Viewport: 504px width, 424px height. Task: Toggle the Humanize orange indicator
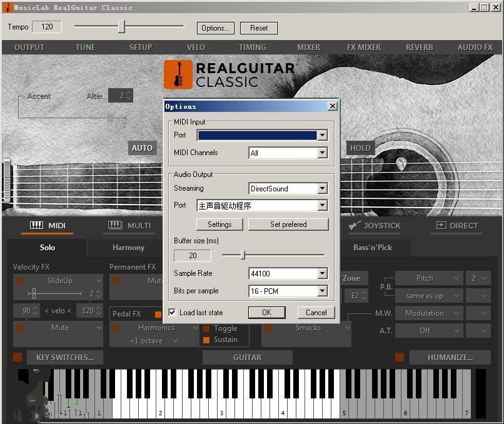[x=400, y=357]
